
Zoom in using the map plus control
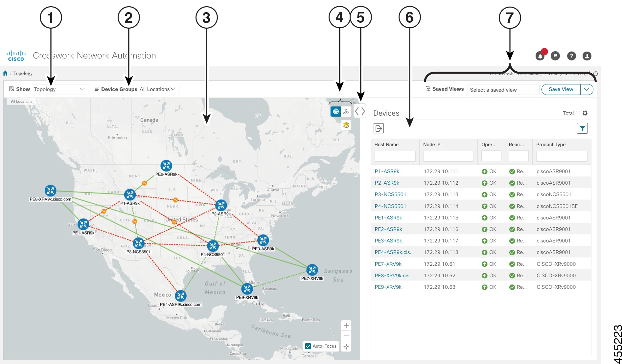pos(346,325)
